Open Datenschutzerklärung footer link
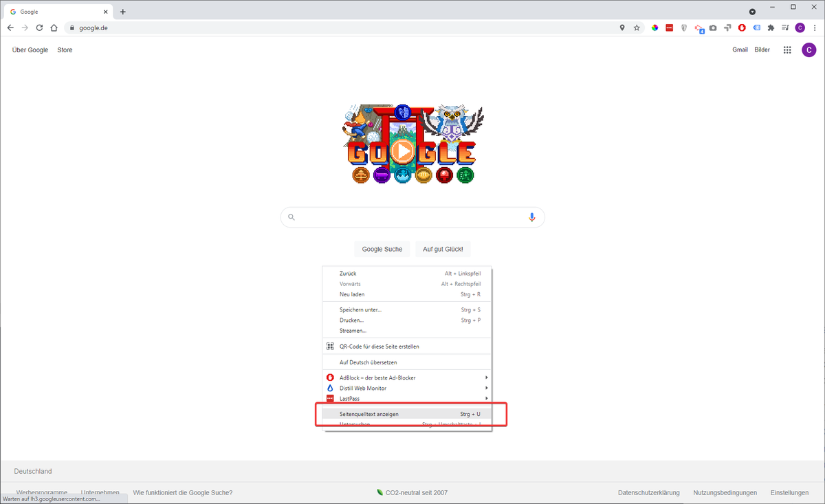Screen dimensions: 825x504 pos(649,492)
